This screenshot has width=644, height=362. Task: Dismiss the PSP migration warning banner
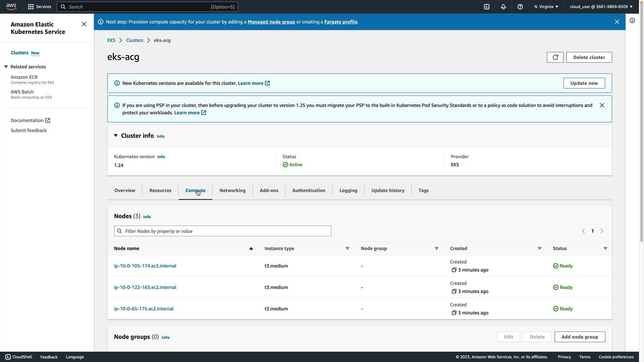coord(602,105)
